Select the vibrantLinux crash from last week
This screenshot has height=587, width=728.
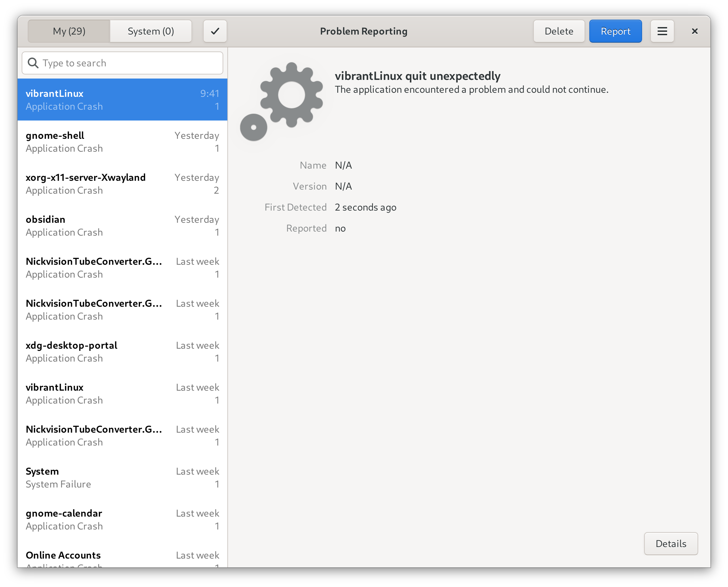pyautogui.click(x=122, y=393)
